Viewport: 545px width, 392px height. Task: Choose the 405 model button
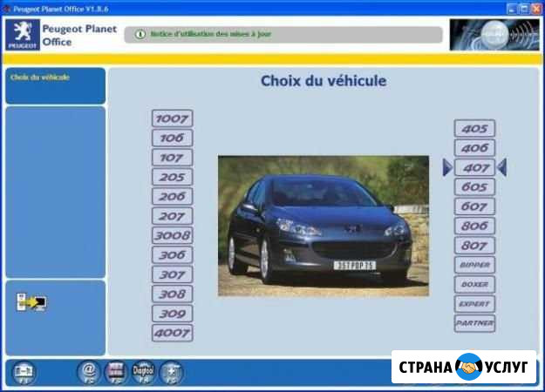click(x=474, y=128)
